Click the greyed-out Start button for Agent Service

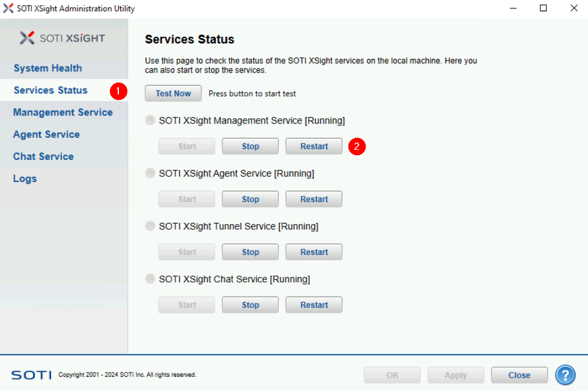[x=187, y=199]
